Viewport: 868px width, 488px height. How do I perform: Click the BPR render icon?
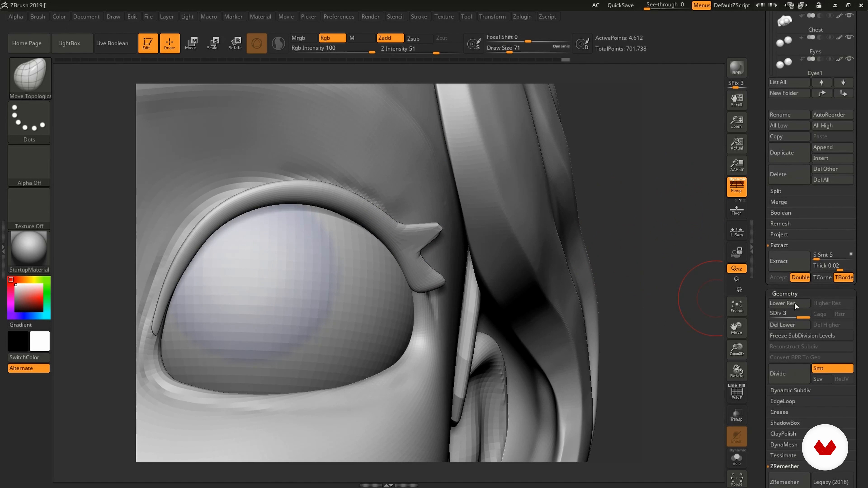(737, 68)
